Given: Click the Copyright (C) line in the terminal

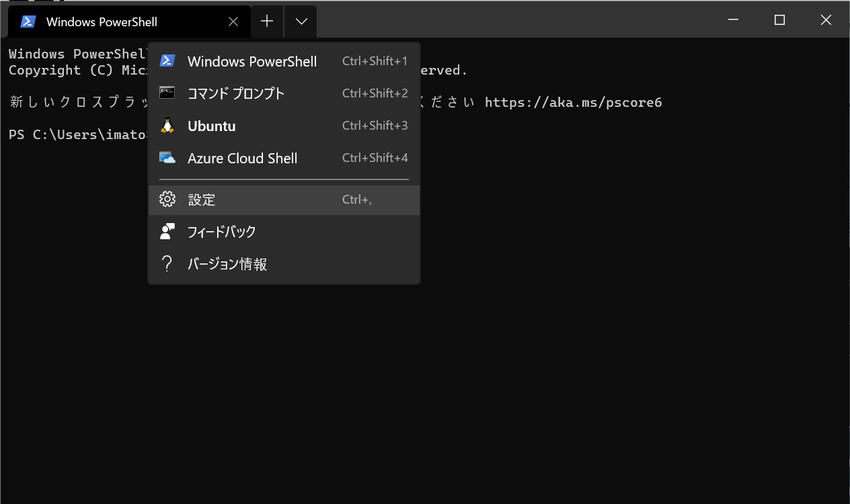Looking at the screenshot, I should 78,70.
